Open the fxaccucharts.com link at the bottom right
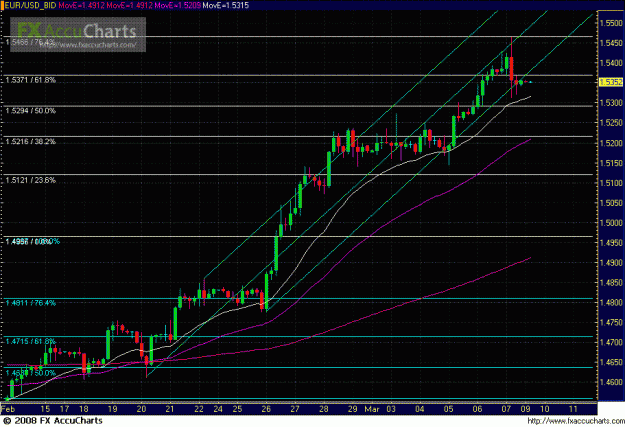Viewport: 625px width, 427px height. click(576, 421)
